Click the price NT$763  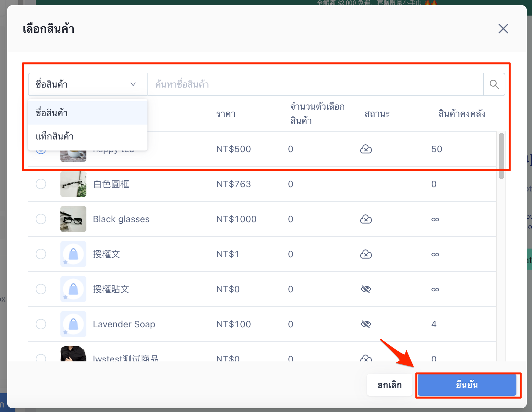coord(234,184)
